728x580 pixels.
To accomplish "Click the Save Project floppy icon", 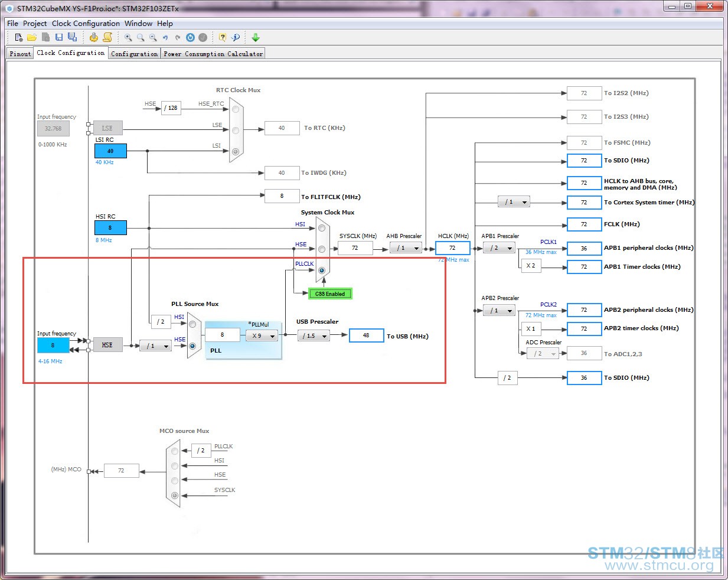I will (59, 37).
